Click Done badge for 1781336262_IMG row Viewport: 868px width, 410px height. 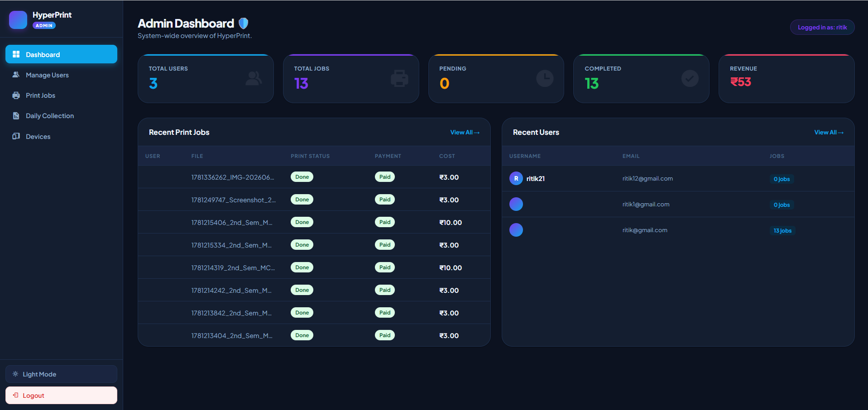click(x=302, y=177)
